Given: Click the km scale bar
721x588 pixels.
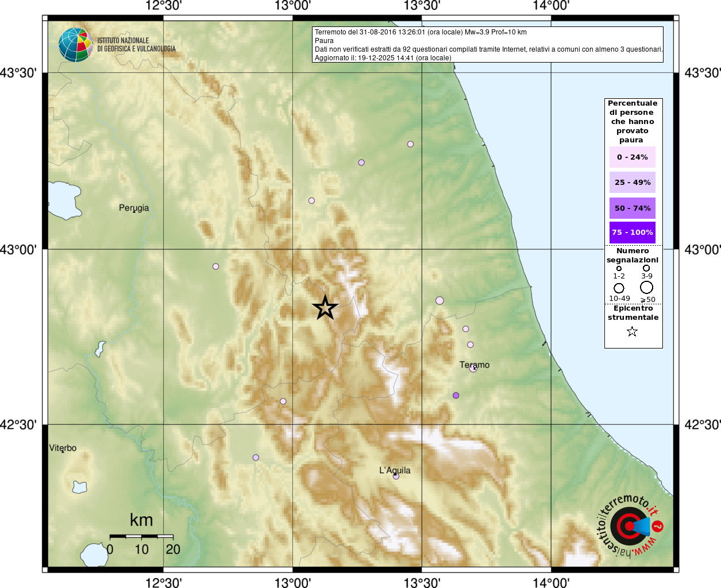Looking at the screenshot, I should 141,536.
